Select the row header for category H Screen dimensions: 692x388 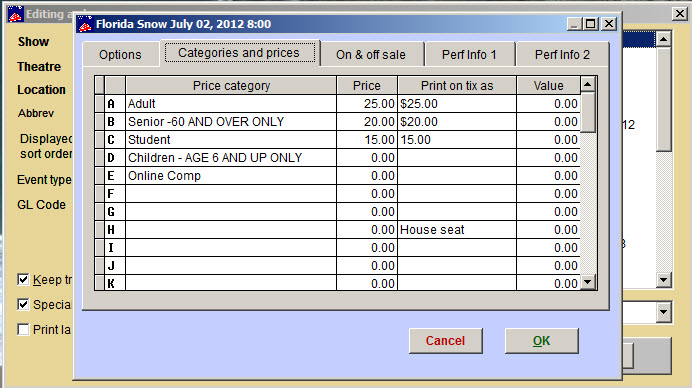point(100,230)
